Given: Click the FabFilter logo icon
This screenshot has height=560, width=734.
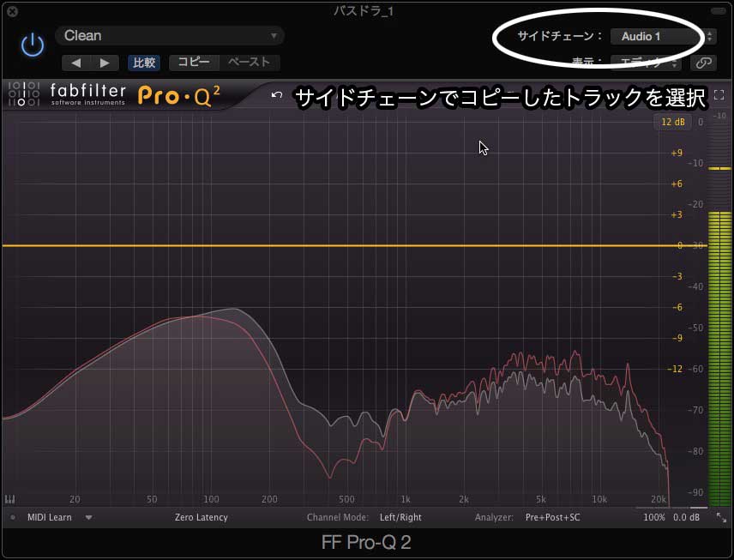Looking at the screenshot, I should click(x=23, y=93).
